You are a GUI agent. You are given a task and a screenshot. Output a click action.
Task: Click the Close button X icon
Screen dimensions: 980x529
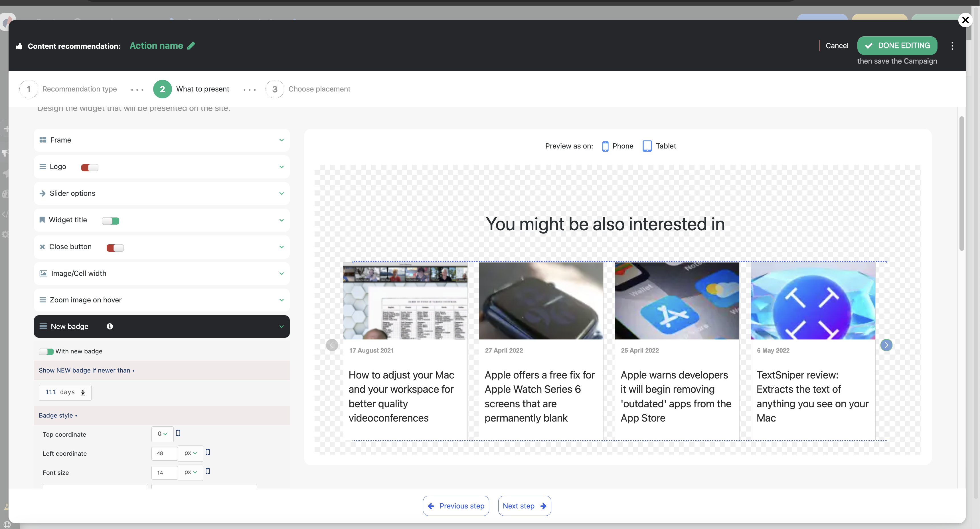tap(42, 247)
